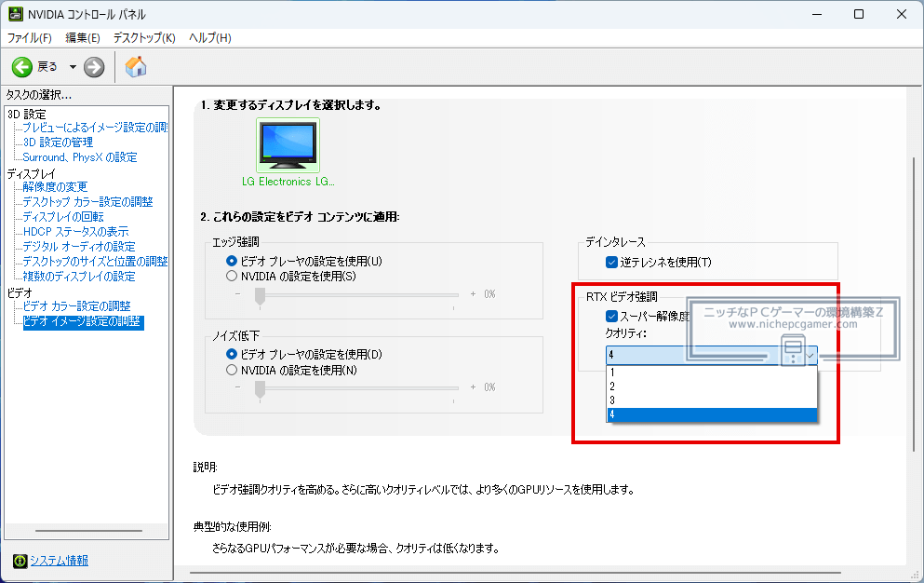
Task: Click the green Back arrow icon
Action: coord(22,67)
